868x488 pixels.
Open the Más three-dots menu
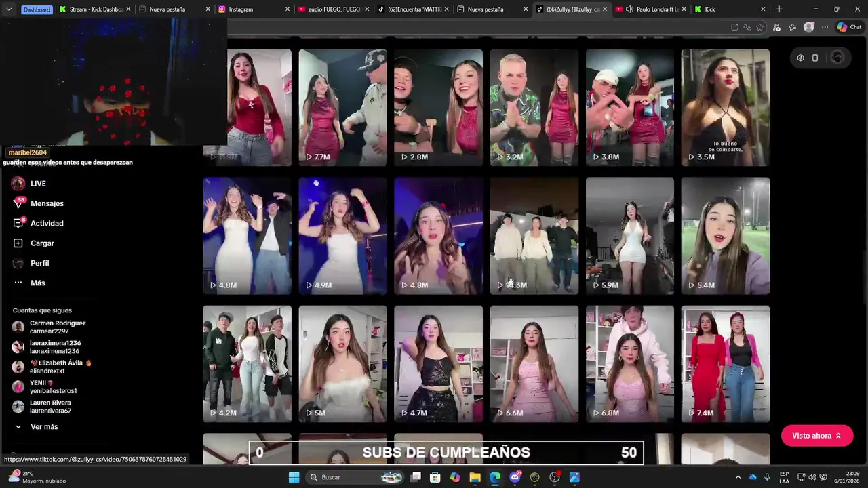click(18, 283)
